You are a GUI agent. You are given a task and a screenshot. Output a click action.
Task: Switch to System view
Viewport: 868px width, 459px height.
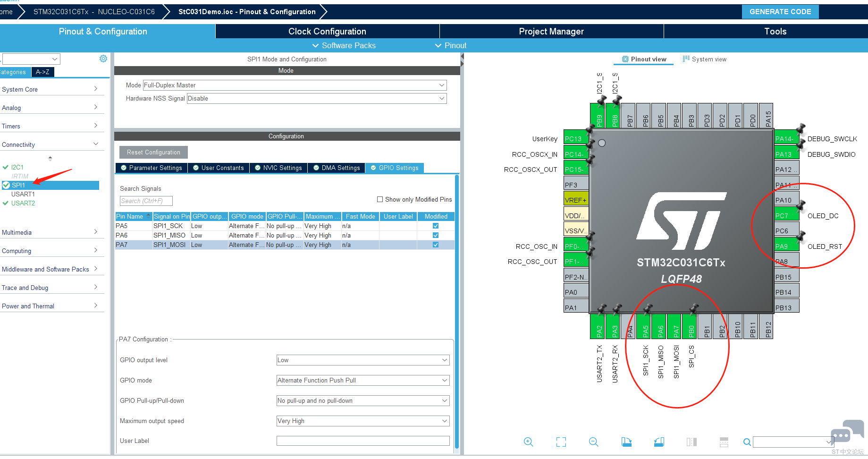pos(705,59)
